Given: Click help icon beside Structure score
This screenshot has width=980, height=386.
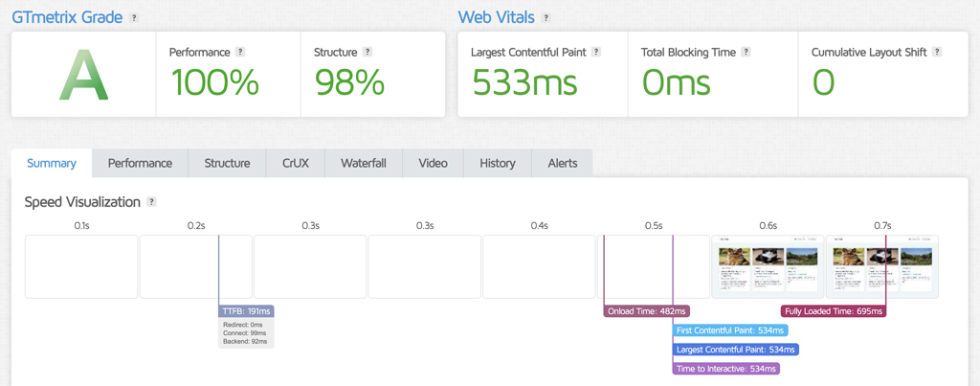Looking at the screenshot, I should 367,52.
